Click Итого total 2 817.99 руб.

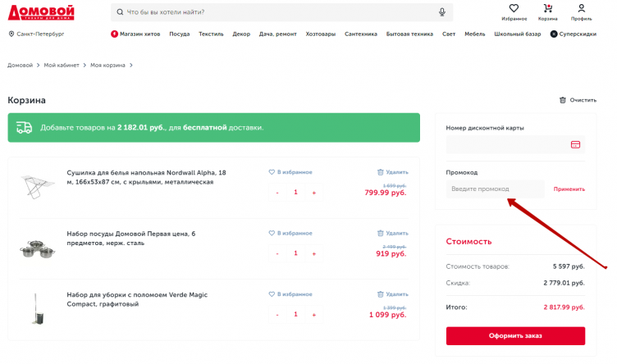coord(564,307)
